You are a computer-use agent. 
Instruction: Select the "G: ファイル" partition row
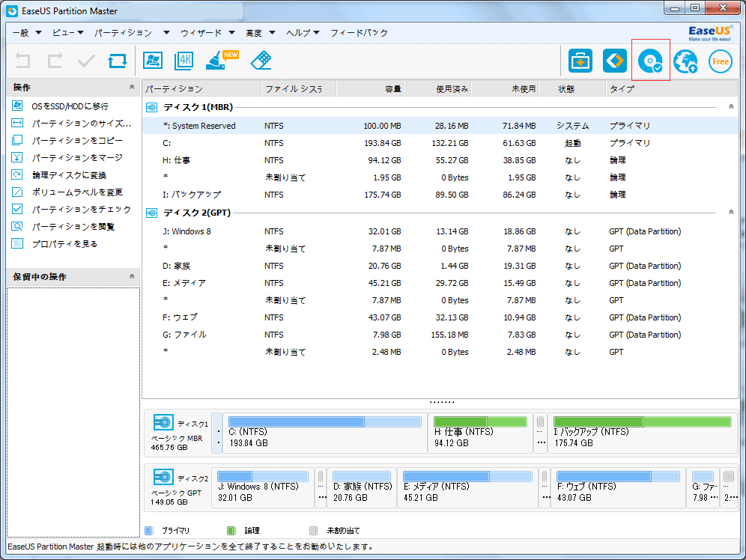coord(440,335)
